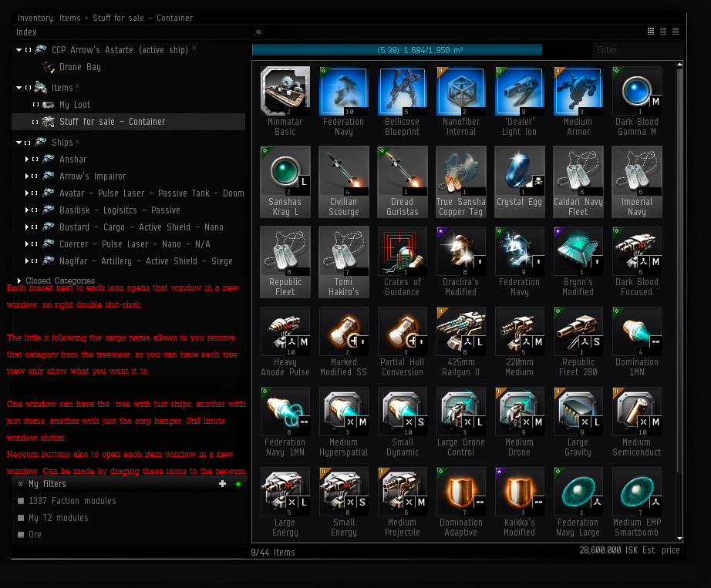Switch to details list view mode
711x588 pixels.
click(x=663, y=32)
